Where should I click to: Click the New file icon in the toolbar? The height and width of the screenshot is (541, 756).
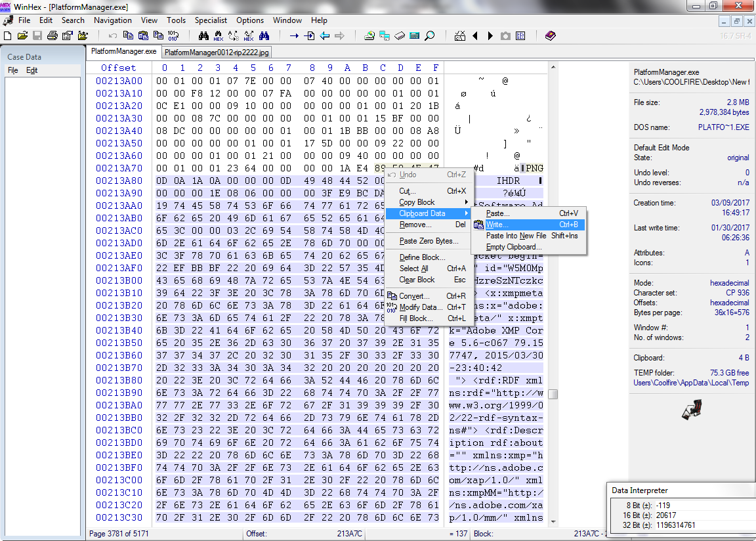(7, 35)
